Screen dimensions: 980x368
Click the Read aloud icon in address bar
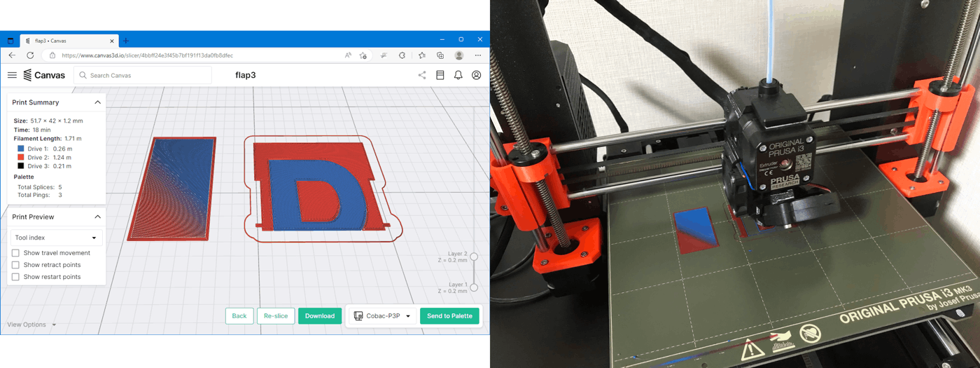(x=348, y=55)
